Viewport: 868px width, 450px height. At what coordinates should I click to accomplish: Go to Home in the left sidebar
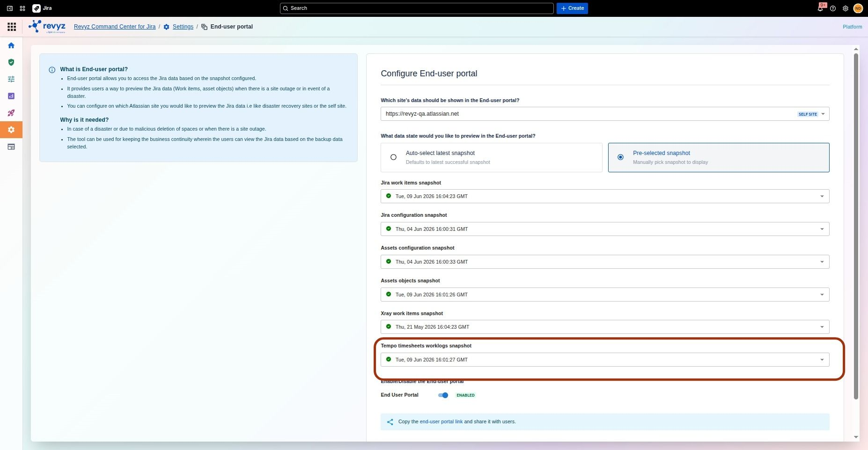point(11,45)
